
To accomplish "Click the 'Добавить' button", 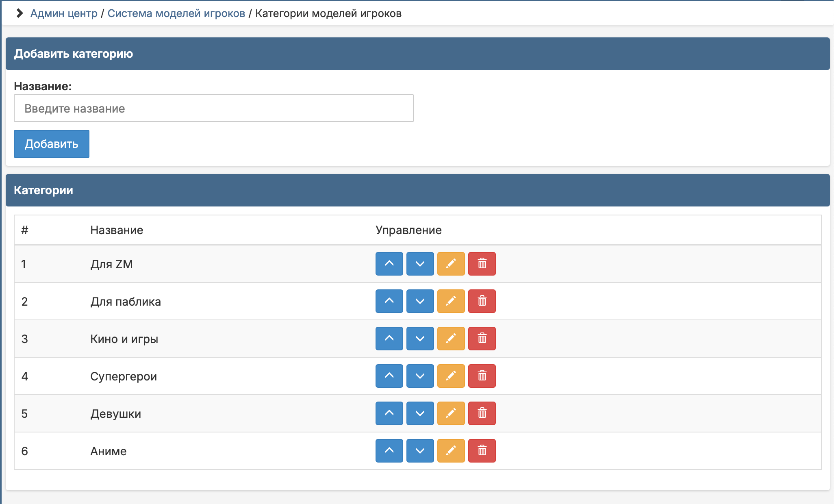I will [52, 144].
